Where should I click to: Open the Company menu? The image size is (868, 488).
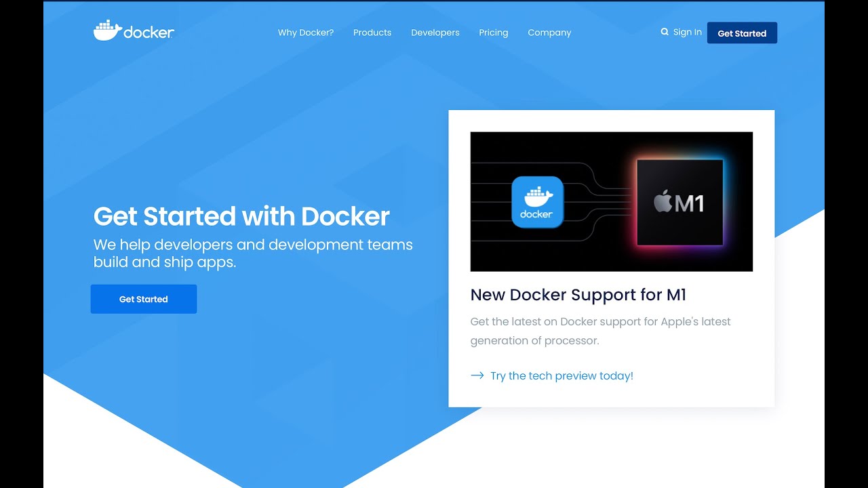point(550,33)
